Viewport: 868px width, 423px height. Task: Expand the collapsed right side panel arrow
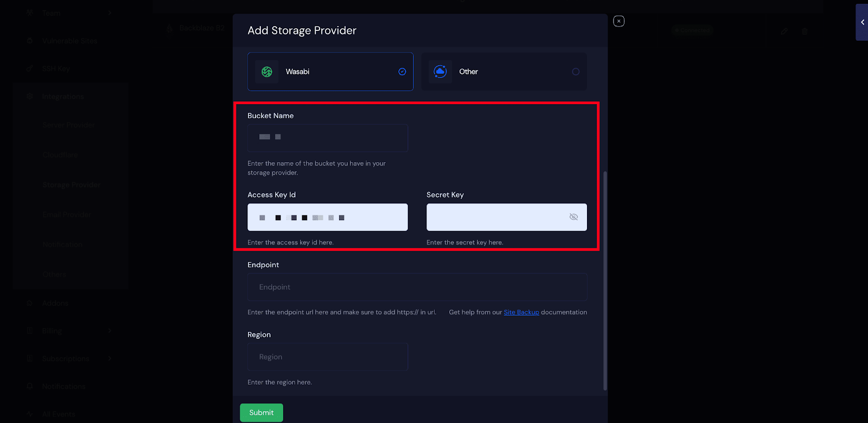point(862,22)
